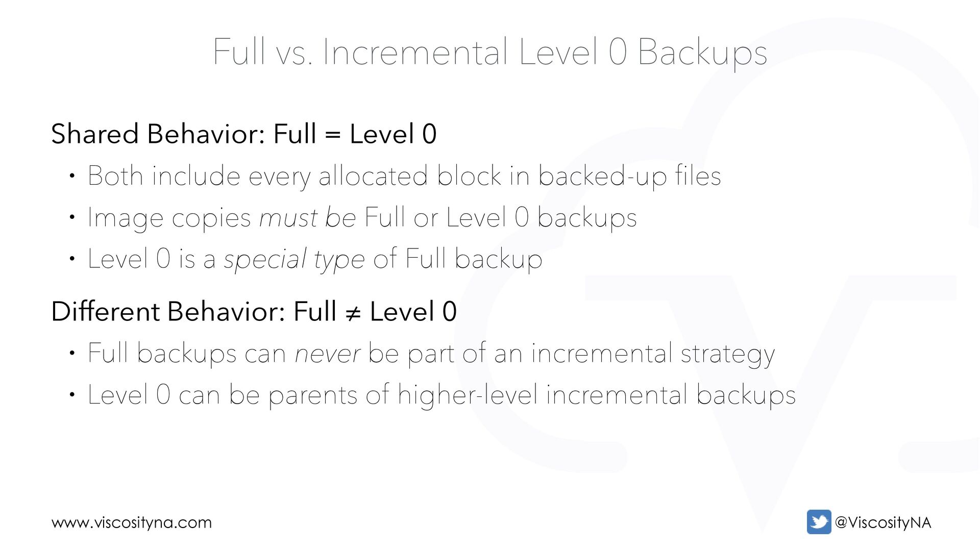980x551 pixels.
Task: Click the words 'incremental strategy'
Action: [653, 355]
